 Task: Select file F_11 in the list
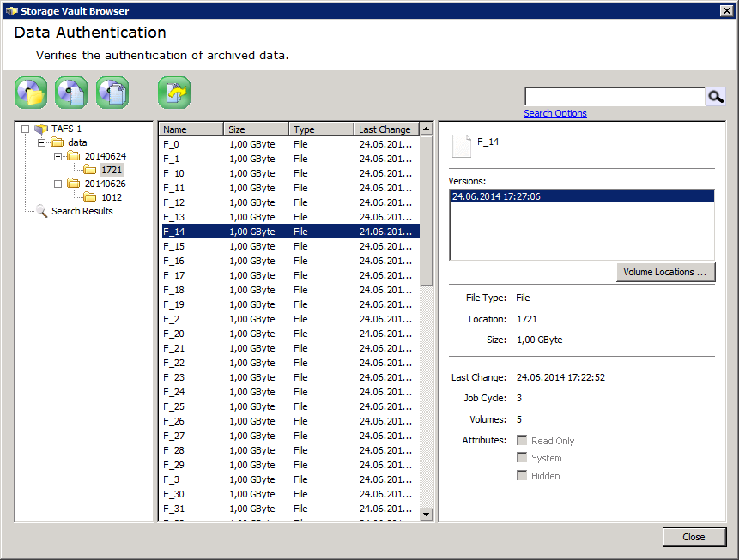click(x=289, y=188)
